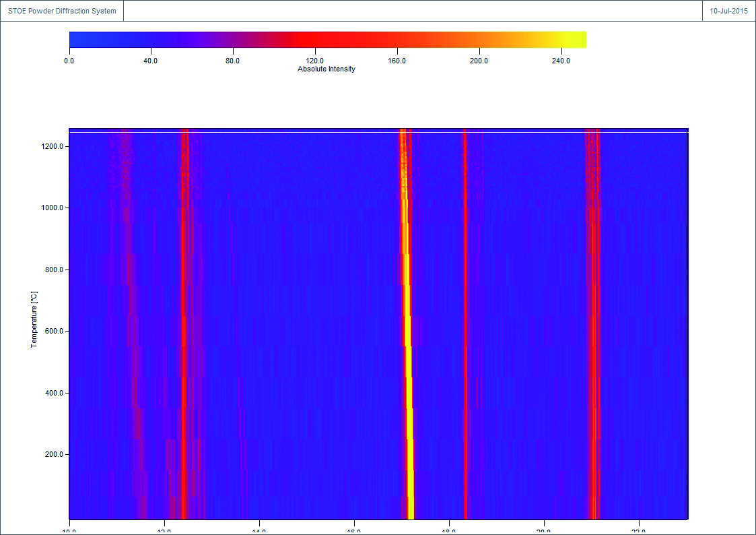Click the intensity color scale bar
The image size is (756, 535).
coord(328,40)
